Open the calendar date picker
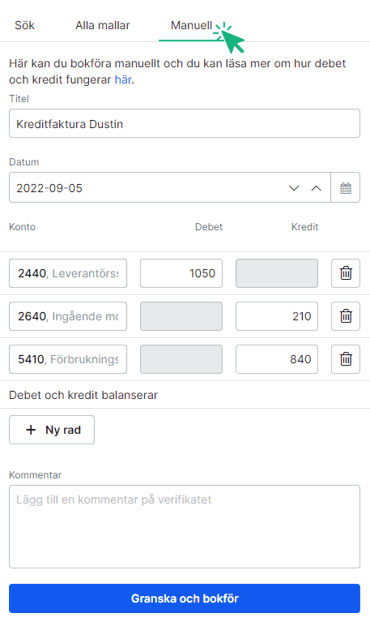 [346, 188]
